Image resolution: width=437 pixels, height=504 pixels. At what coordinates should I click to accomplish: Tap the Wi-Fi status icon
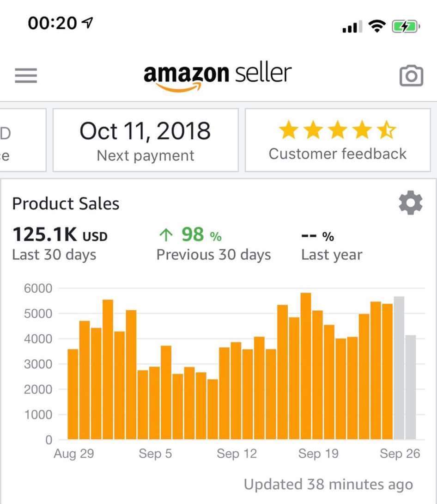point(377,26)
